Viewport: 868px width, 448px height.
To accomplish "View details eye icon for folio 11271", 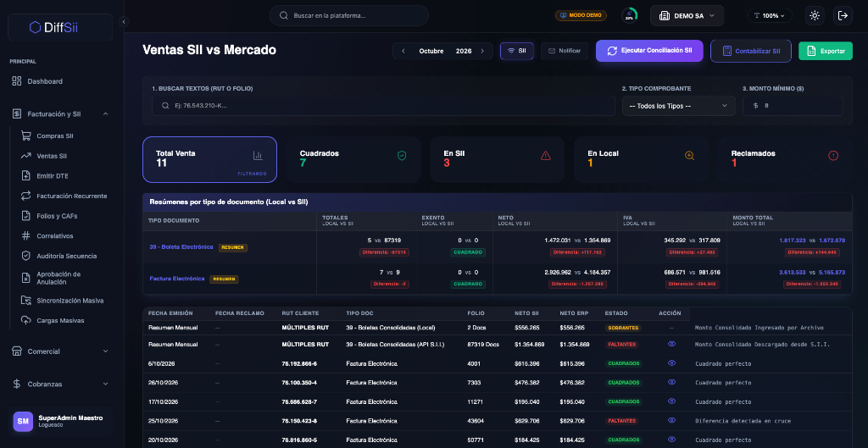I will 671,401.
